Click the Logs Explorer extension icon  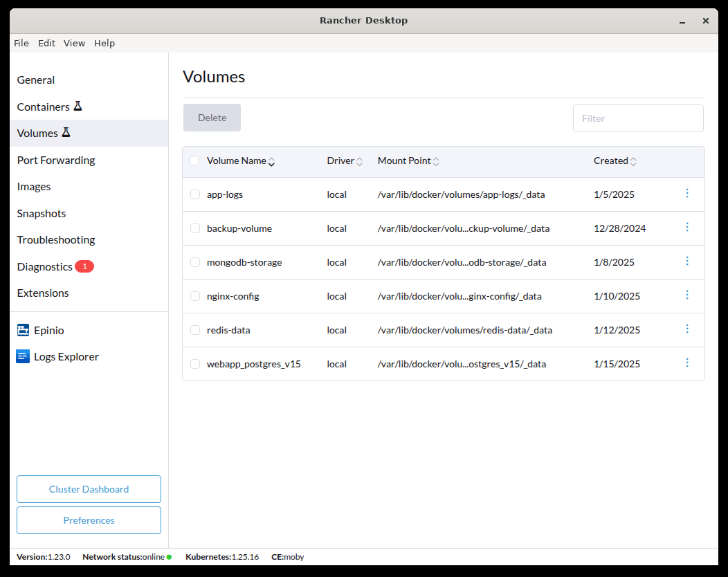click(x=23, y=356)
